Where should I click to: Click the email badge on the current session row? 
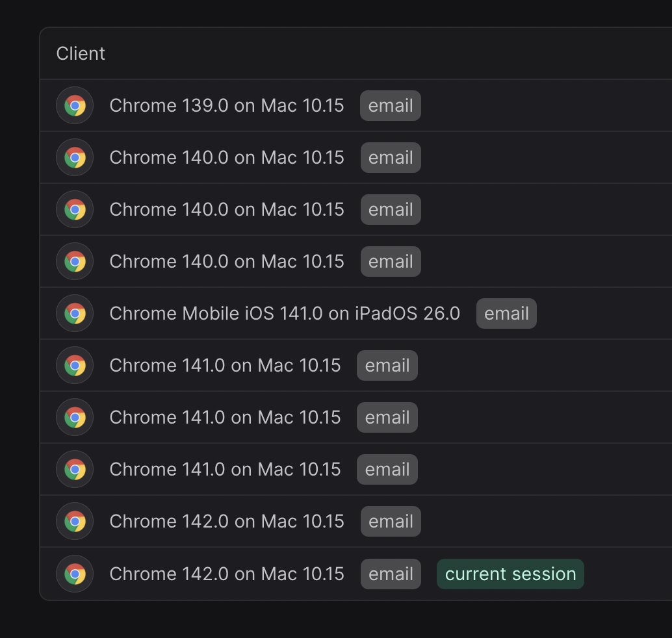[390, 573]
